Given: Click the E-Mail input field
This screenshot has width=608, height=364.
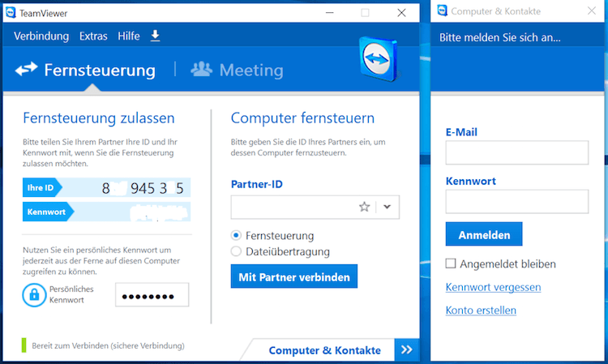Looking at the screenshot, I should click(517, 152).
